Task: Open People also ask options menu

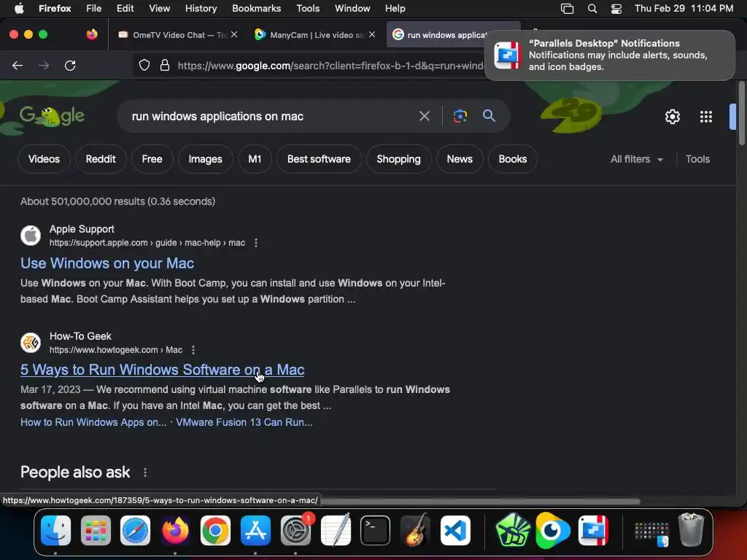Action: [145, 472]
